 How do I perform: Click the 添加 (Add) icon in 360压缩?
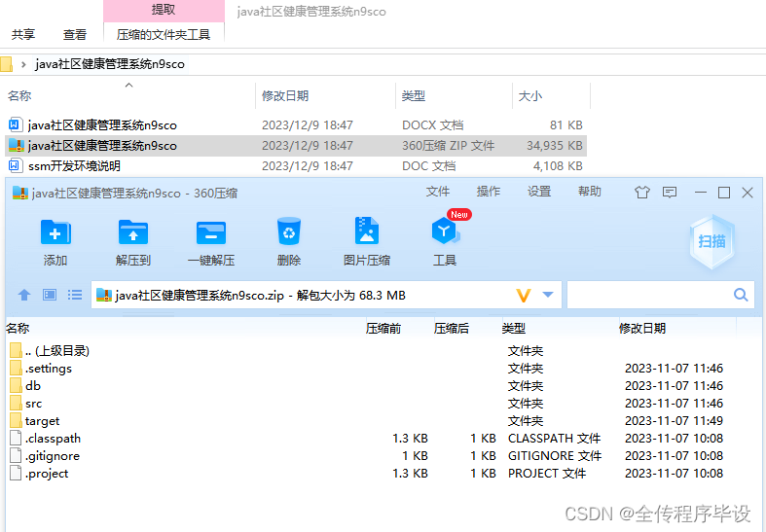coord(55,231)
